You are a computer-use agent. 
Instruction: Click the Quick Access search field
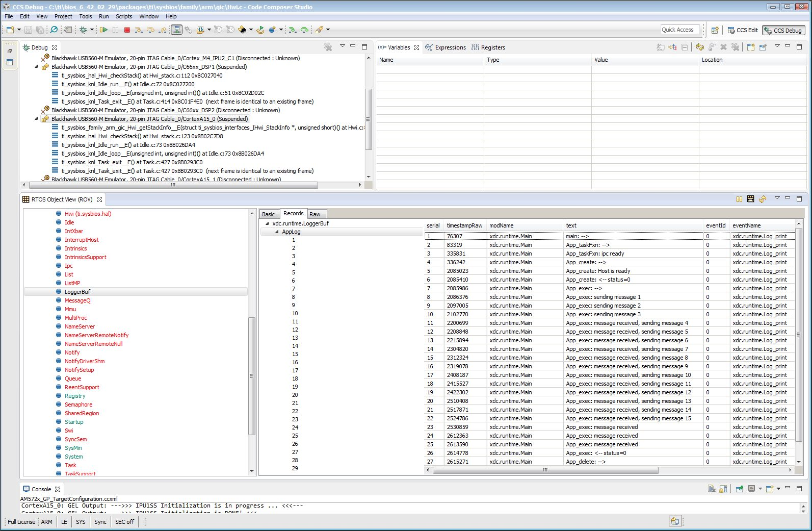point(680,30)
